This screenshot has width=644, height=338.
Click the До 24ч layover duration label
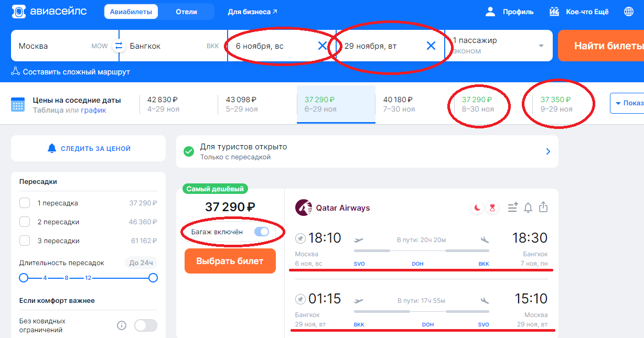[142, 263]
